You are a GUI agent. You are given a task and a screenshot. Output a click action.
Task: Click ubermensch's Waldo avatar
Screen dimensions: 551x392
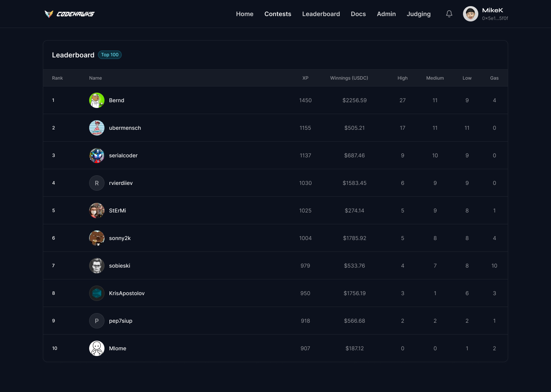click(x=97, y=128)
